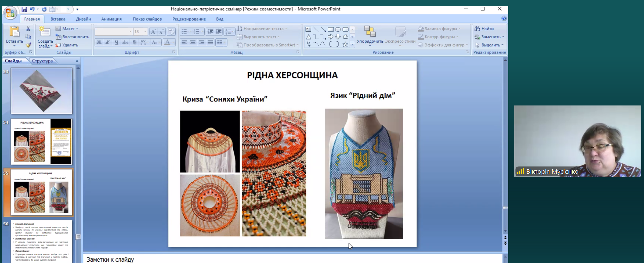Select the right arrow block shape

[x=331, y=37]
